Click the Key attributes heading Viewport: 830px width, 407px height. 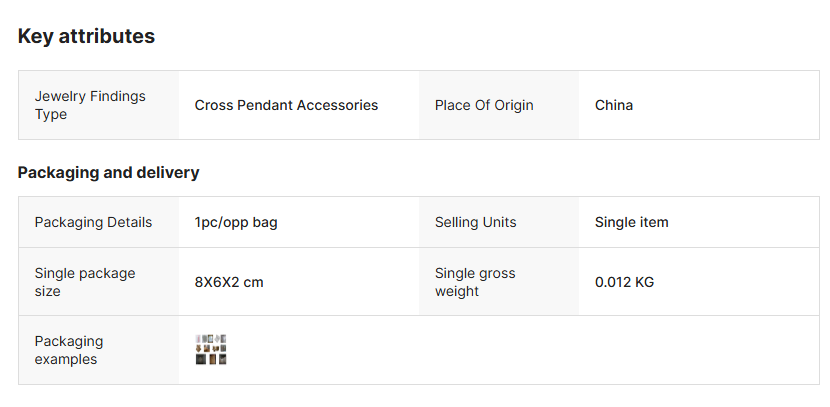coord(86,36)
